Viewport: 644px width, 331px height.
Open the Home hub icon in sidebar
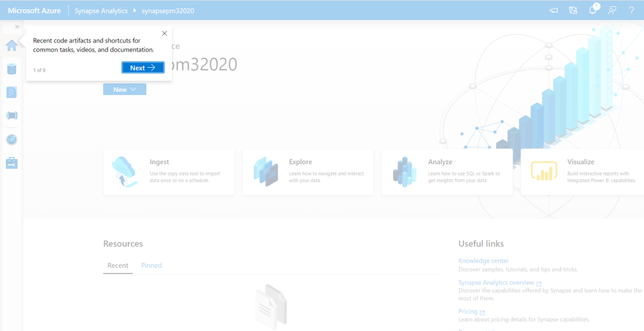(x=12, y=46)
